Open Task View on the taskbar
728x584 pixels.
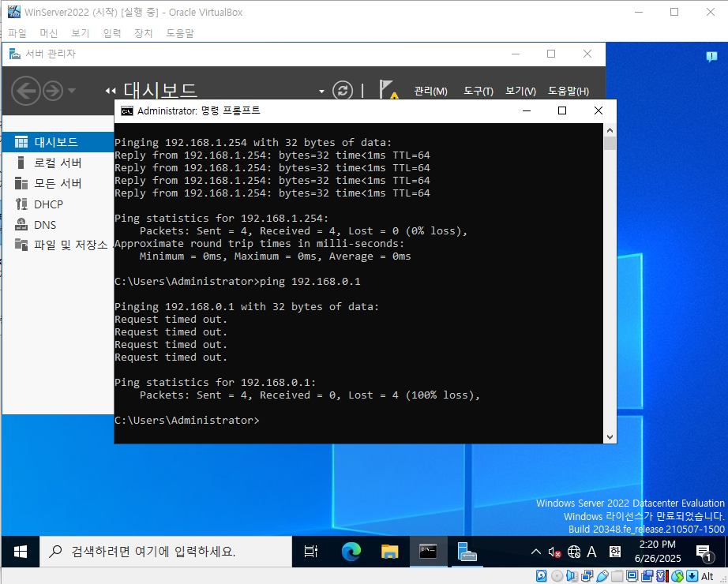[x=311, y=552]
